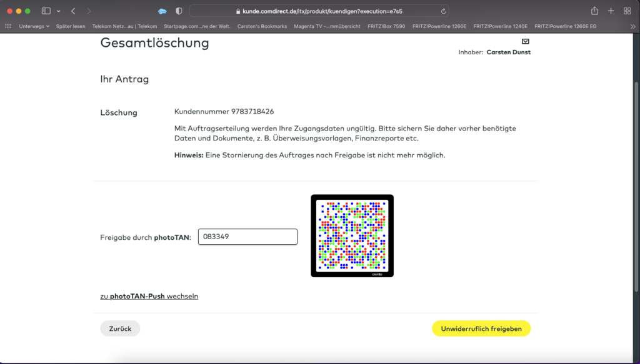Click the 'Freigabe durch photoTAN:' label
The width and height of the screenshot is (640, 364).
(x=146, y=237)
